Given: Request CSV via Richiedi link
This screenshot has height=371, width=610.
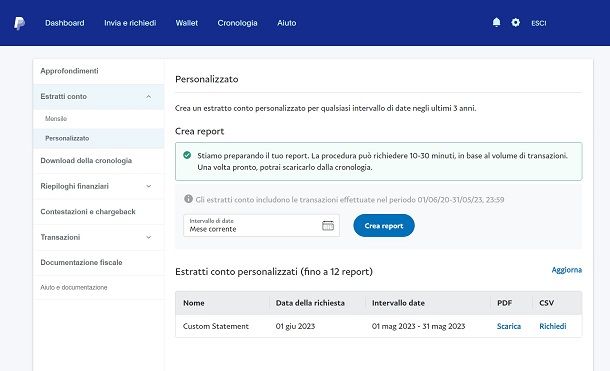Looking at the screenshot, I should coord(552,326).
